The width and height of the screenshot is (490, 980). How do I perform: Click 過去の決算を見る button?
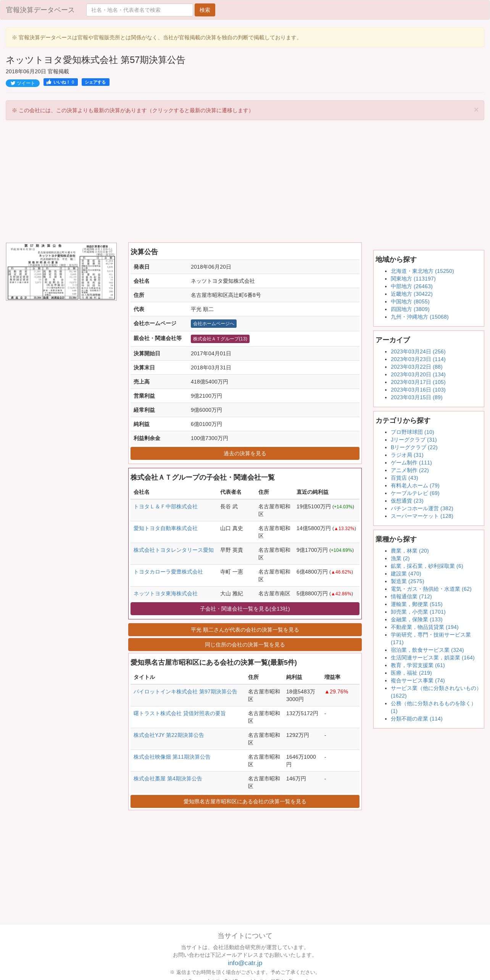coord(245,453)
